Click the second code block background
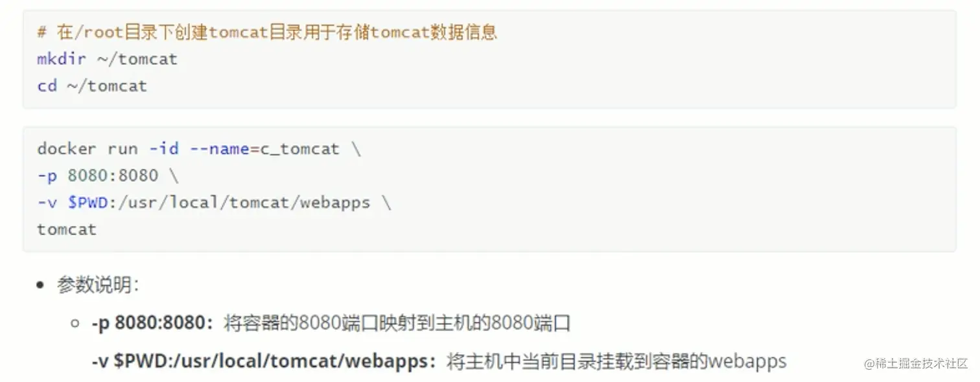 [x=489, y=188]
